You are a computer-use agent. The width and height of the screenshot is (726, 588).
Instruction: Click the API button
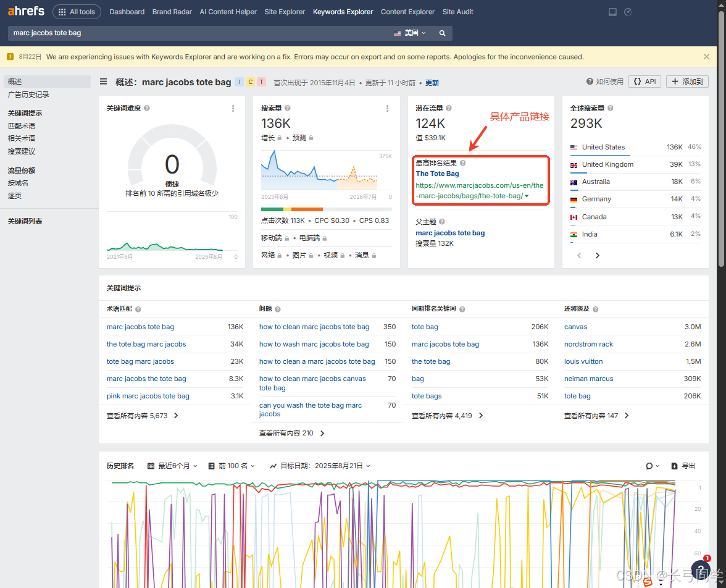point(645,82)
